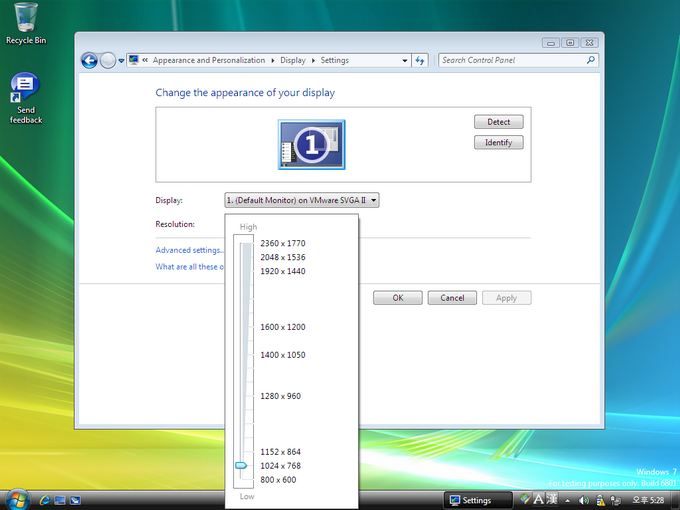Choose 1400 x 1050 resolution label
The image size is (680, 510).
(283, 355)
